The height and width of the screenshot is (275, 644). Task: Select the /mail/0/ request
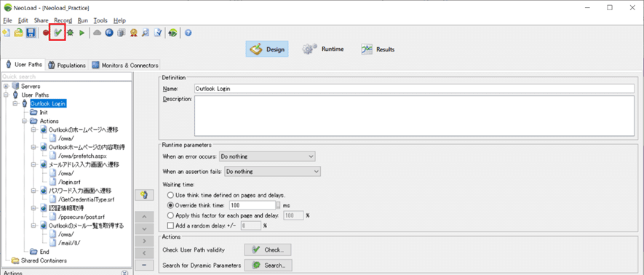tap(69, 243)
